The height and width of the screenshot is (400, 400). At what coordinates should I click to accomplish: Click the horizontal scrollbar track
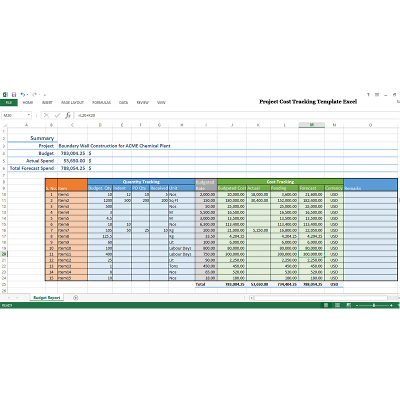[320, 298]
